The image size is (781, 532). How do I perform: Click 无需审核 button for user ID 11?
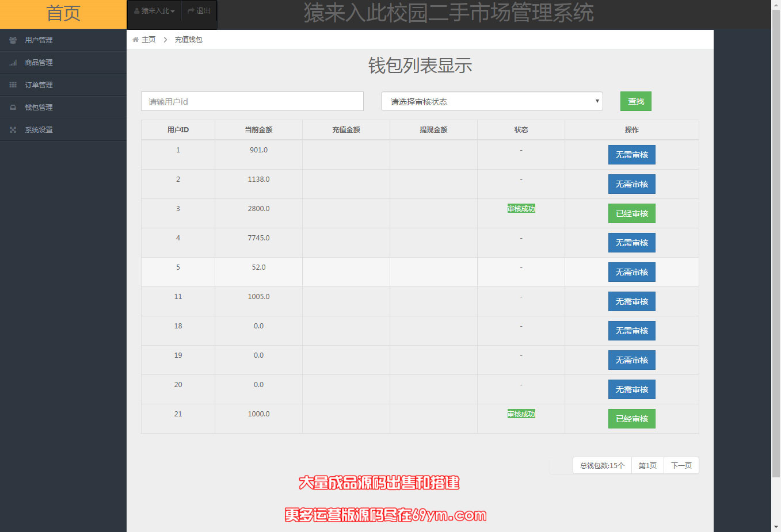coord(631,301)
